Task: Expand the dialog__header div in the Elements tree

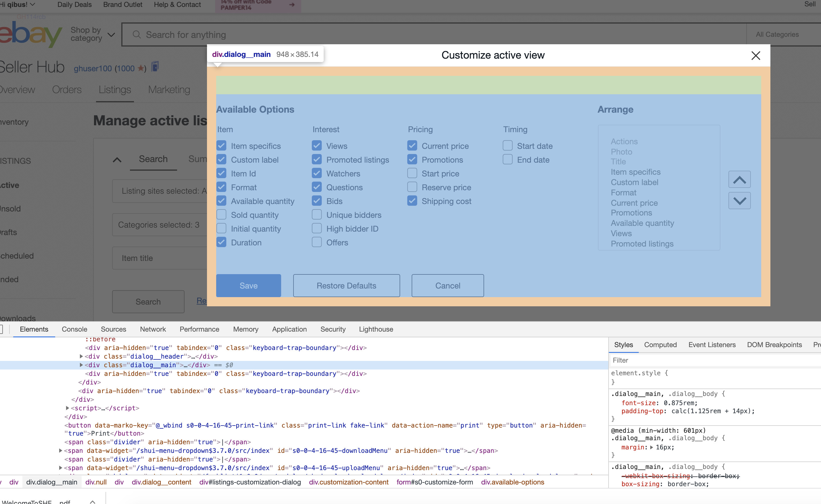Action: [81, 356]
